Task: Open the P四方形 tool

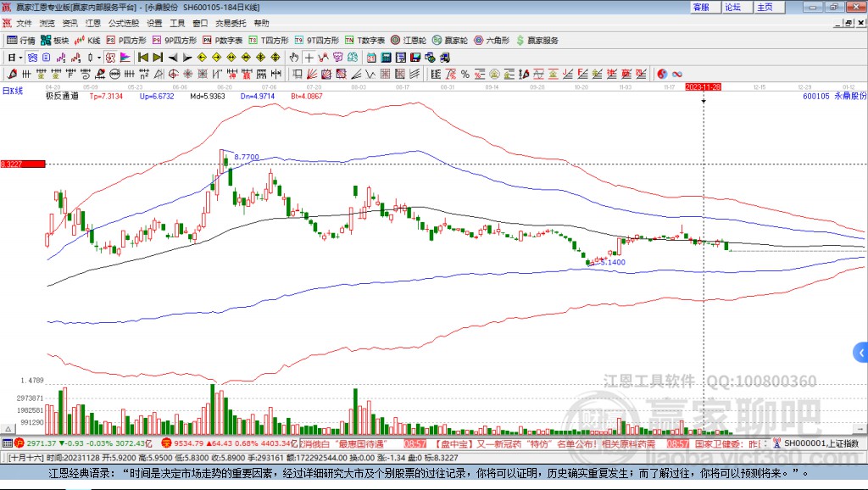Action: pos(126,41)
